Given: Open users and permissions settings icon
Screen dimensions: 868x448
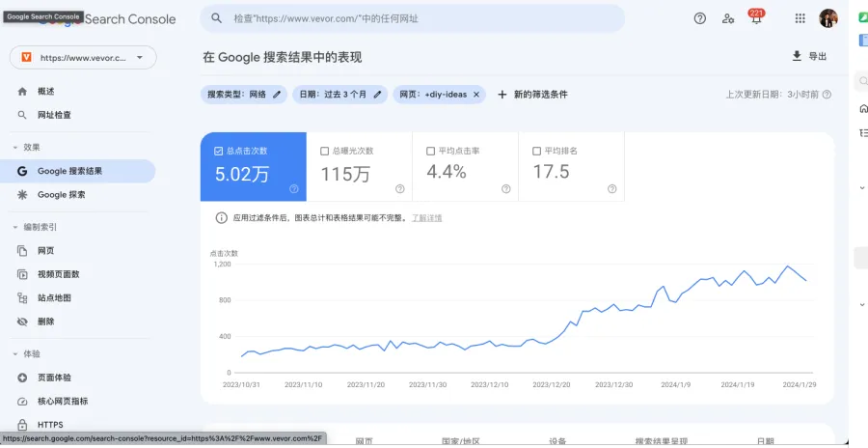Looking at the screenshot, I should coord(728,18).
